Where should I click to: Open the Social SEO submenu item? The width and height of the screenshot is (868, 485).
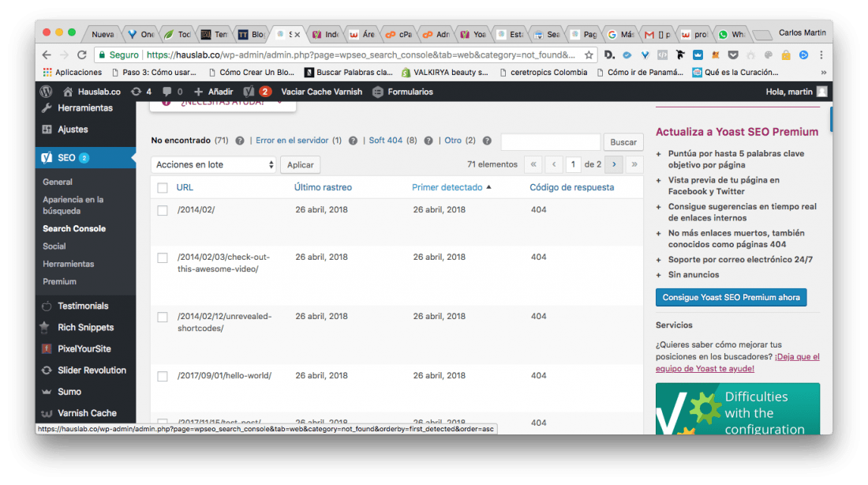tap(54, 246)
